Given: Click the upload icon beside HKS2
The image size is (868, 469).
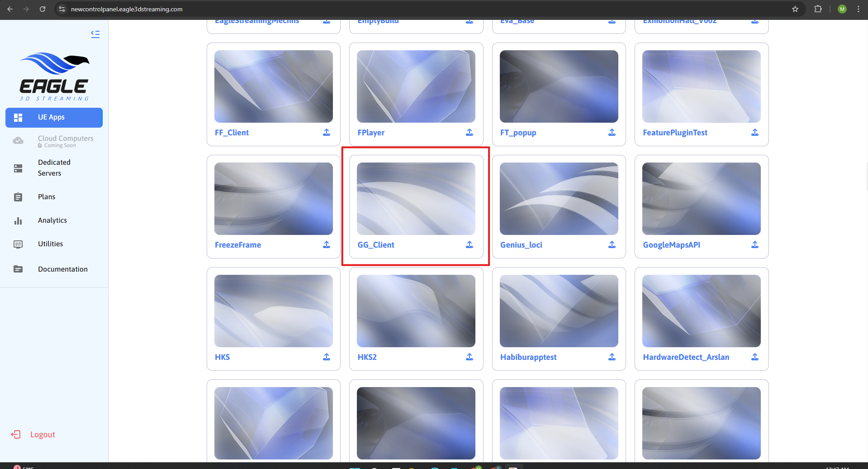Looking at the screenshot, I should (x=470, y=357).
